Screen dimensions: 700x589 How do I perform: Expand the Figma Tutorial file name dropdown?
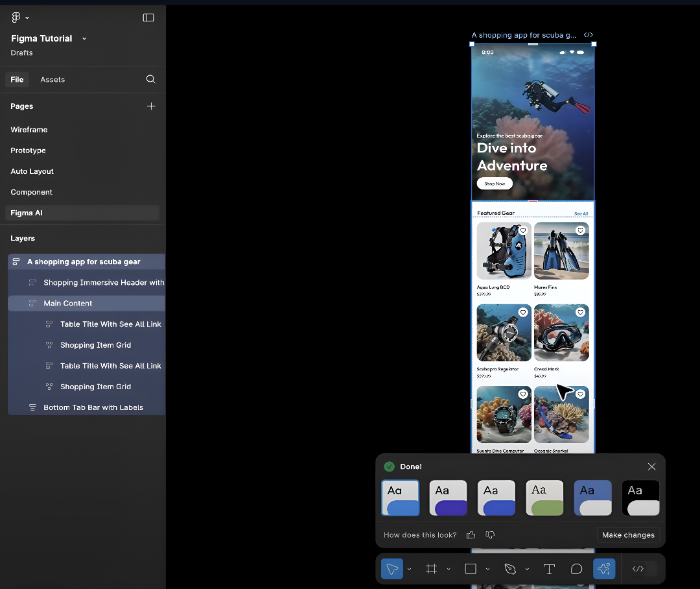(84, 39)
